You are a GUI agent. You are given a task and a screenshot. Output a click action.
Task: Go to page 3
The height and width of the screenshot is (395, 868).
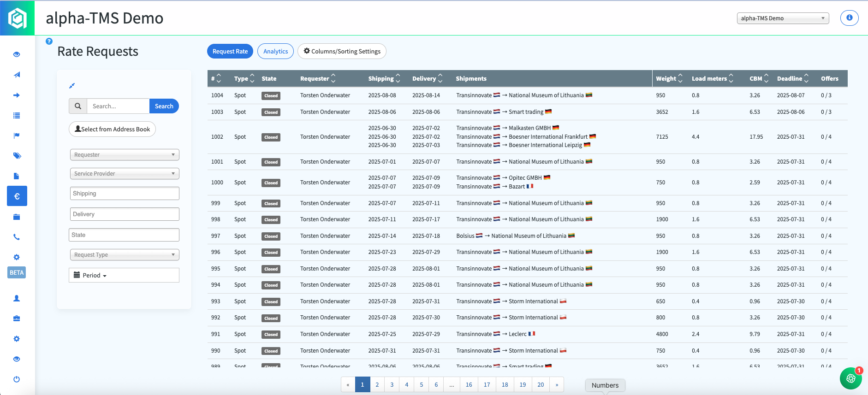tap(392, 384)
